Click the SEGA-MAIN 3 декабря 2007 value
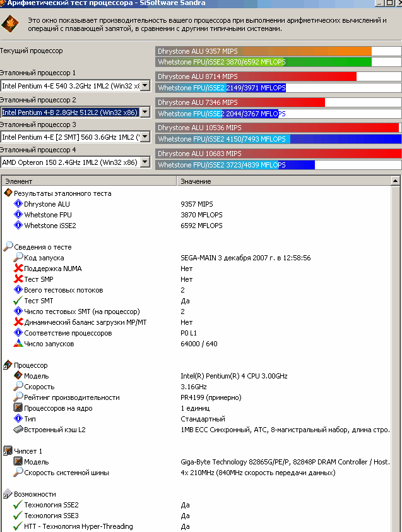Screen dimensions: 402x532 [245, 258]
